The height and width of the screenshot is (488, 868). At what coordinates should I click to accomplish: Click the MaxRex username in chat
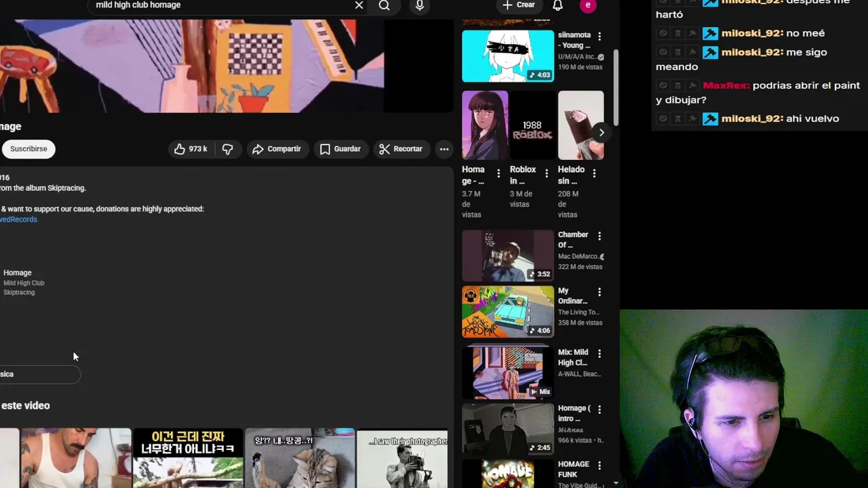point(725,85)
